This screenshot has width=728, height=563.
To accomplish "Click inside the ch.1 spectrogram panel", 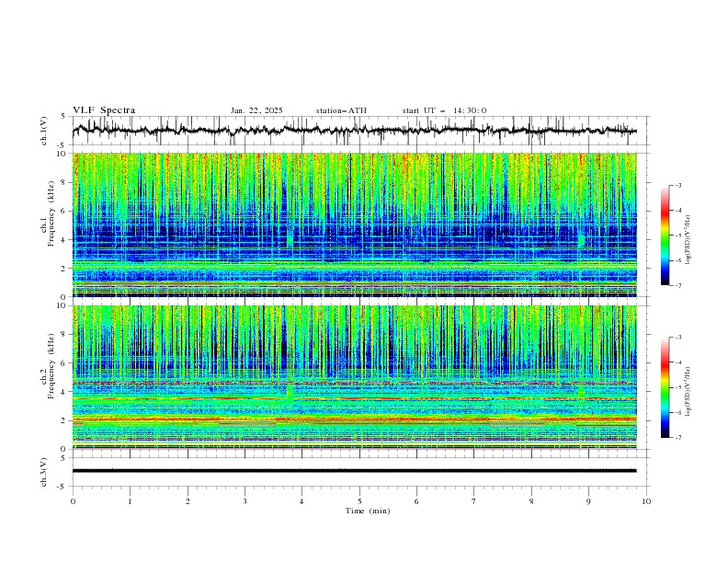I will pyautogui.click(x=355, y=224).
